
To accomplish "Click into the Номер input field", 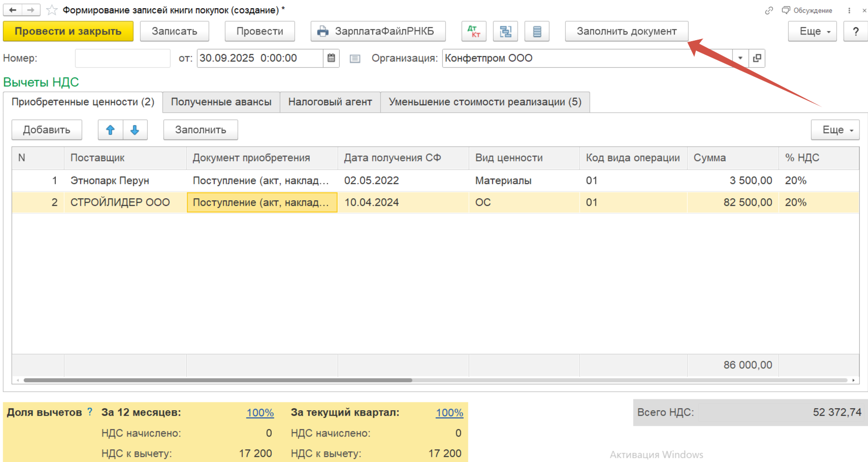I will tap(122, 58).
